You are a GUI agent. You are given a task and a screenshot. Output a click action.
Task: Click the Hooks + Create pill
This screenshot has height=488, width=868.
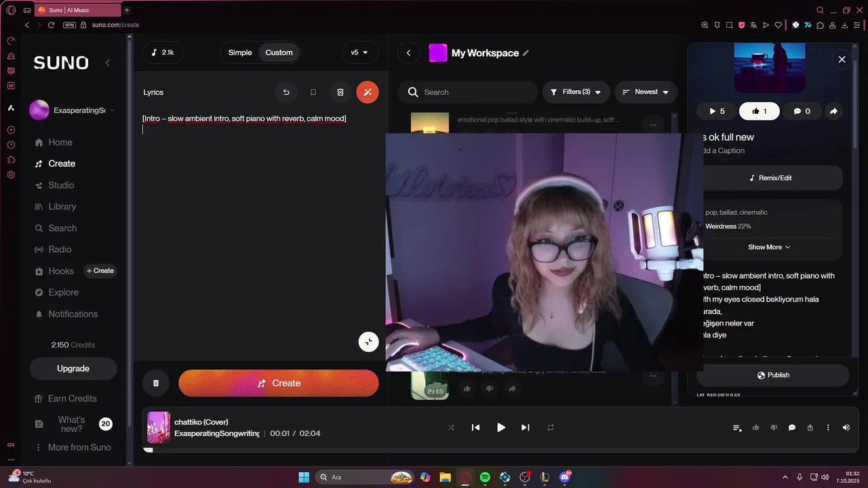100,271
